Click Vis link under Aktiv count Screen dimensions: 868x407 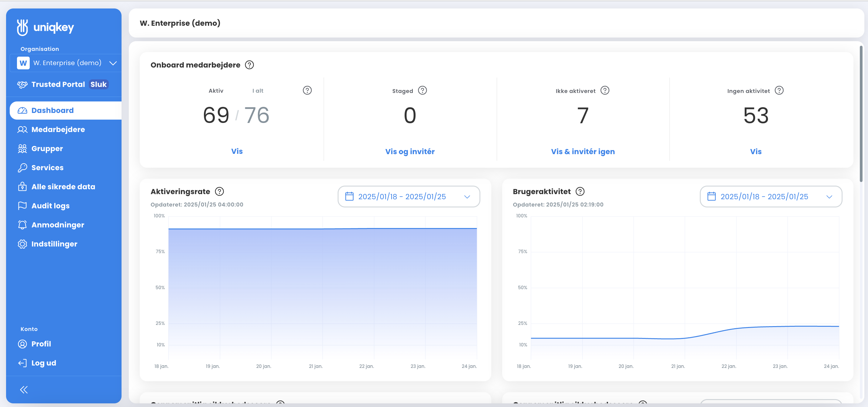(x=237, y=151)
